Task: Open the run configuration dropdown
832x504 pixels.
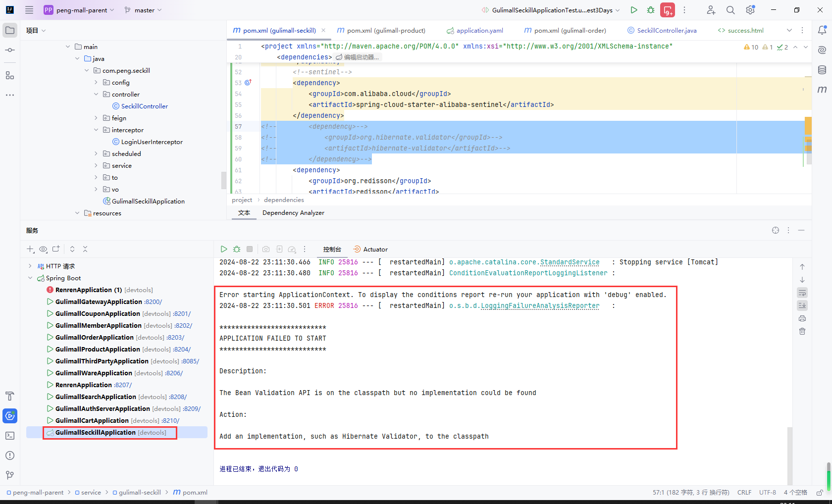Action: point(551,10)
